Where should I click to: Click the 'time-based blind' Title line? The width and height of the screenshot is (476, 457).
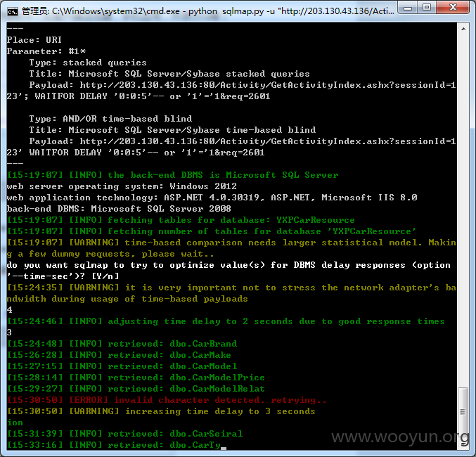tap(172, 129)
